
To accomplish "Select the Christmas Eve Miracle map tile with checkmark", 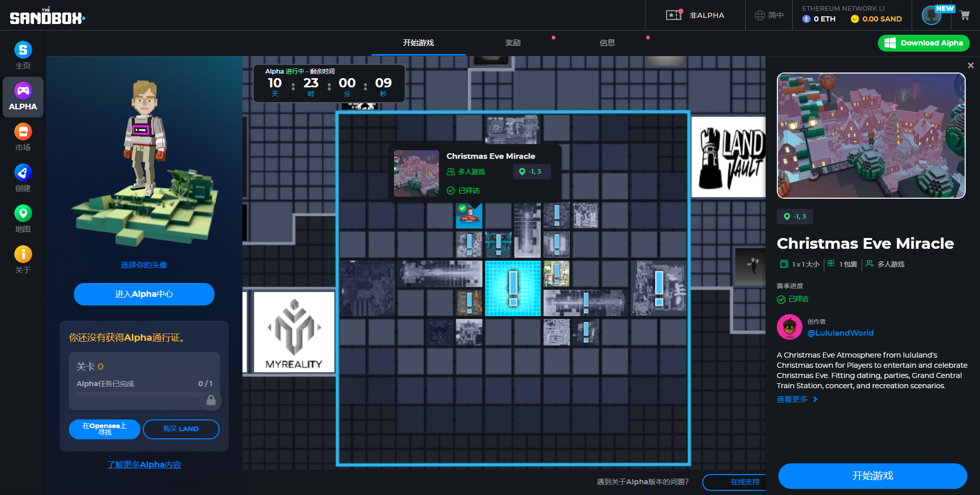I will click(469, 216).
